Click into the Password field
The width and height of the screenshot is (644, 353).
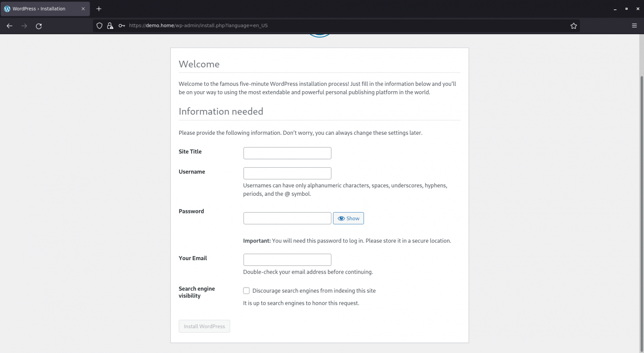click(287, 218)
